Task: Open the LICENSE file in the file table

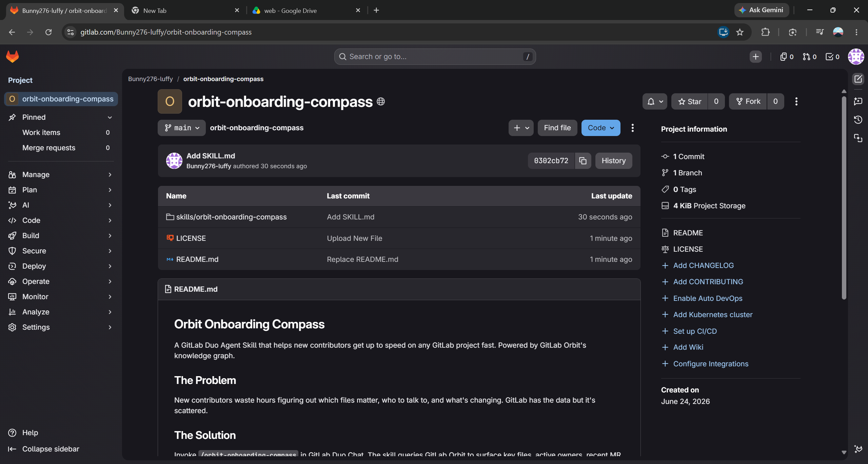Action: coord(191,238)
